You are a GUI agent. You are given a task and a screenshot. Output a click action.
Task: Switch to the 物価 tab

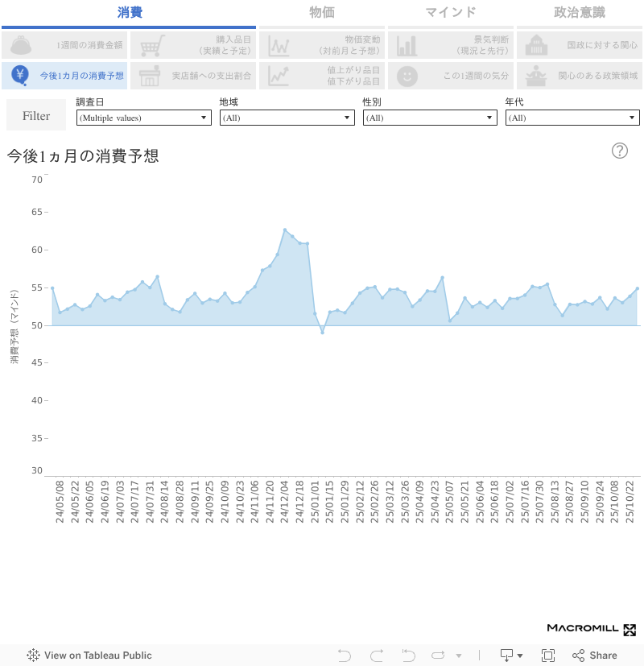322,13
